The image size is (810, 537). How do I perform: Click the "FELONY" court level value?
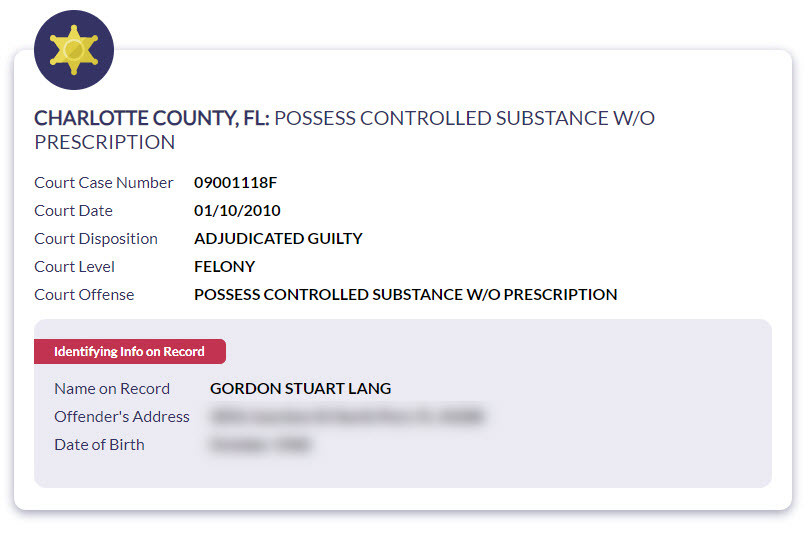pos(224,267)
